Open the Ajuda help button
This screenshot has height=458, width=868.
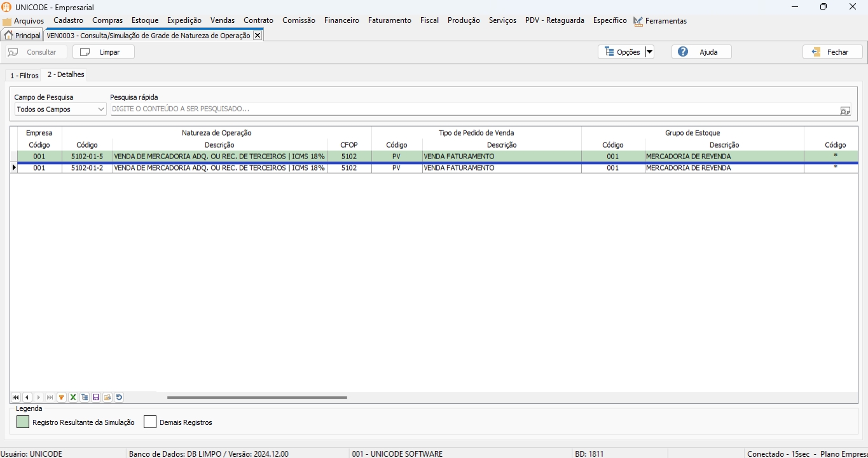701,52
